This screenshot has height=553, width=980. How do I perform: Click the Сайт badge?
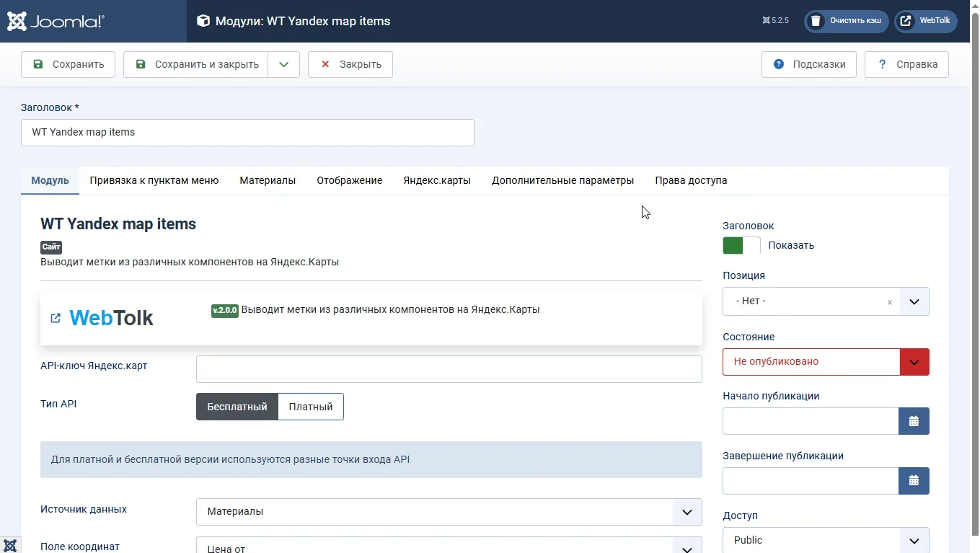51,247
